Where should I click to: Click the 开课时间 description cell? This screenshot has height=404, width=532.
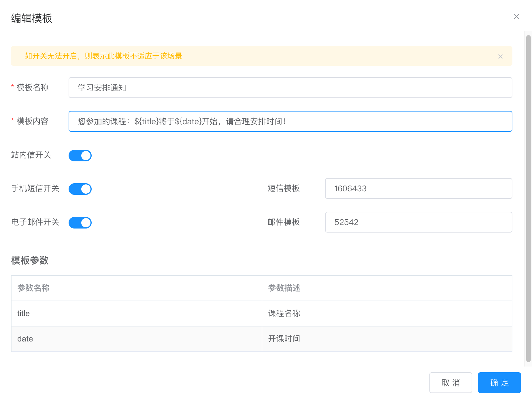[x=387, y=339]
